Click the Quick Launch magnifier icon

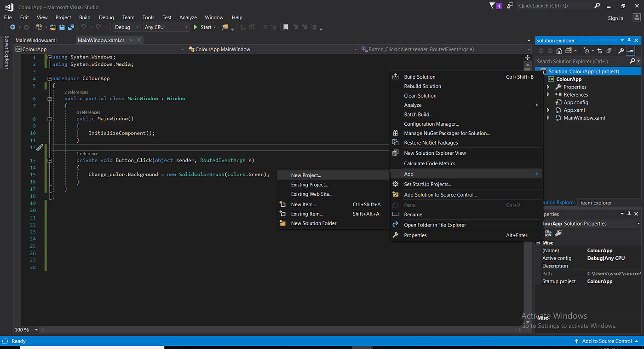click(x=597, y=6)
